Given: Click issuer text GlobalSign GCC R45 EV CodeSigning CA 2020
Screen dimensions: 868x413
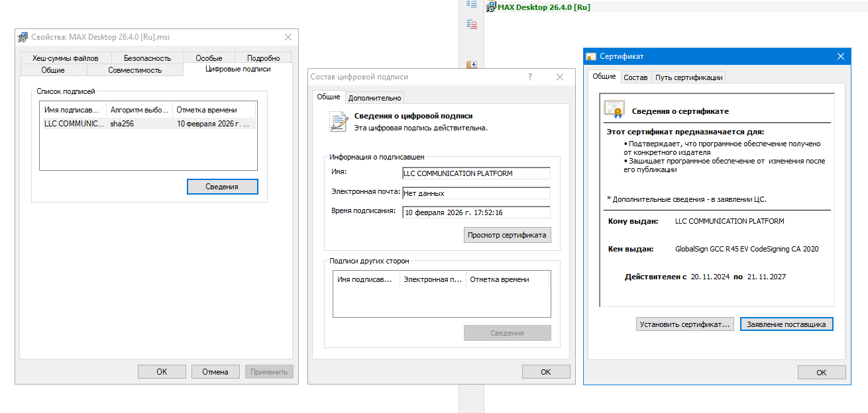Looking at the screenshot, I should pyautogui.click(x=747, y=249).
